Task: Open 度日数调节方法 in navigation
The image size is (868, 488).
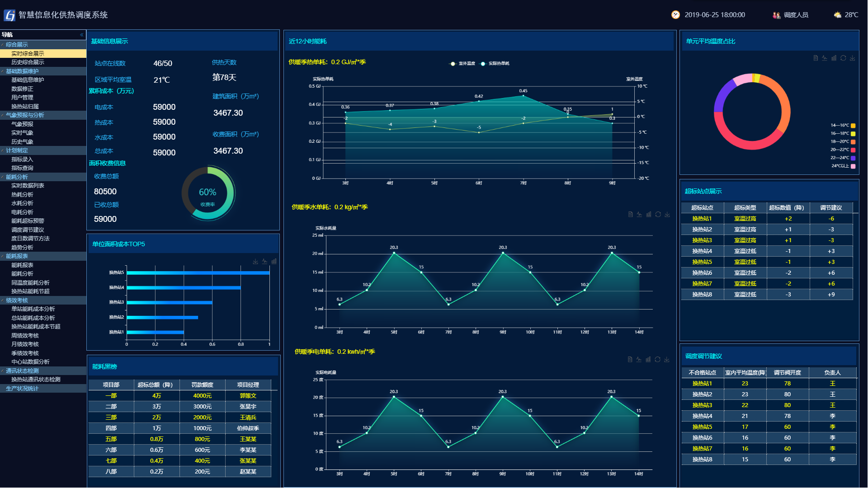Action: click(x=43, y=239)
